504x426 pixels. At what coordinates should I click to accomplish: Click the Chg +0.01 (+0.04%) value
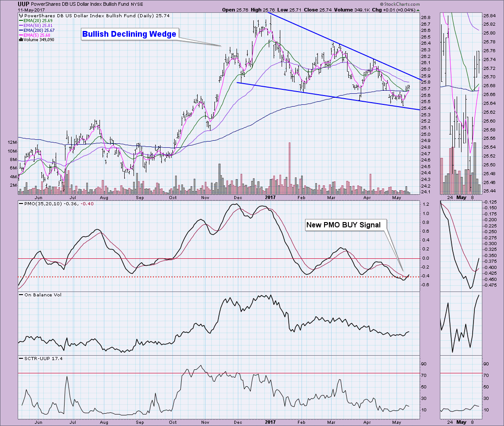point(394,10)
